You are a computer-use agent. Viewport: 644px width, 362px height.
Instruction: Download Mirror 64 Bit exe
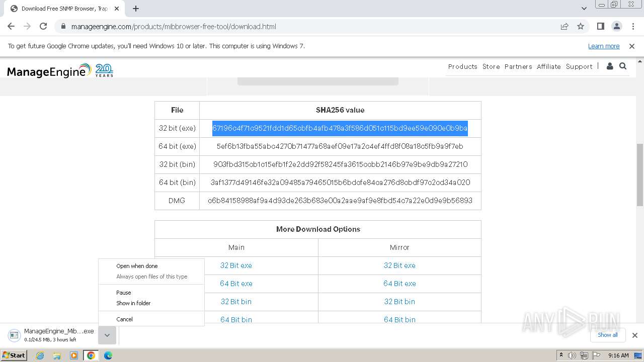point(399,284)
